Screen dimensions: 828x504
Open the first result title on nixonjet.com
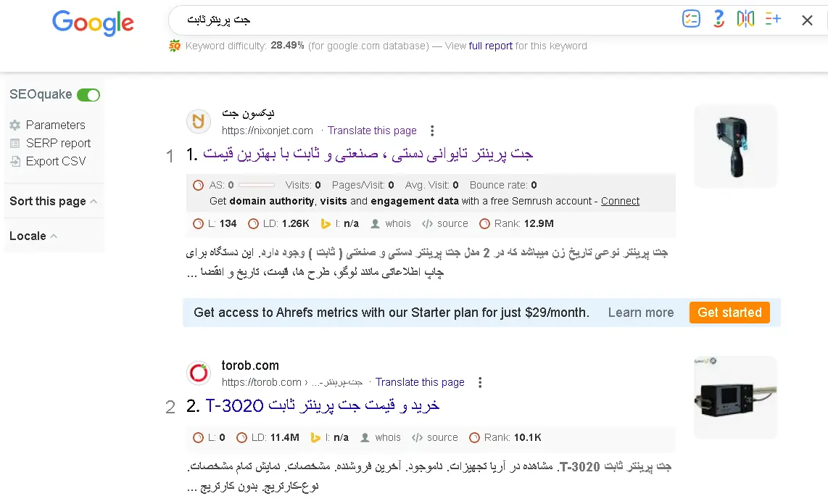(368, 154)
